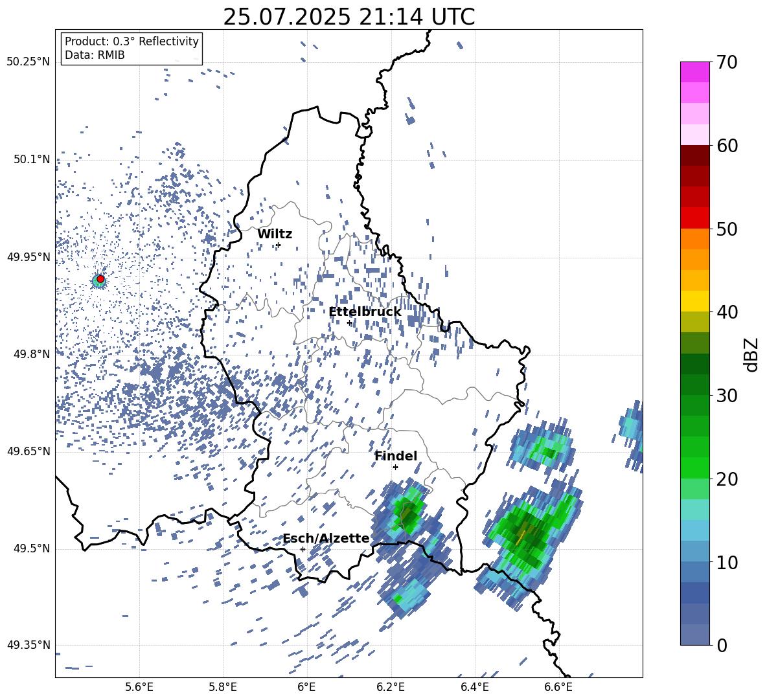Select the Esch/Alzette city label

(326, 539)
